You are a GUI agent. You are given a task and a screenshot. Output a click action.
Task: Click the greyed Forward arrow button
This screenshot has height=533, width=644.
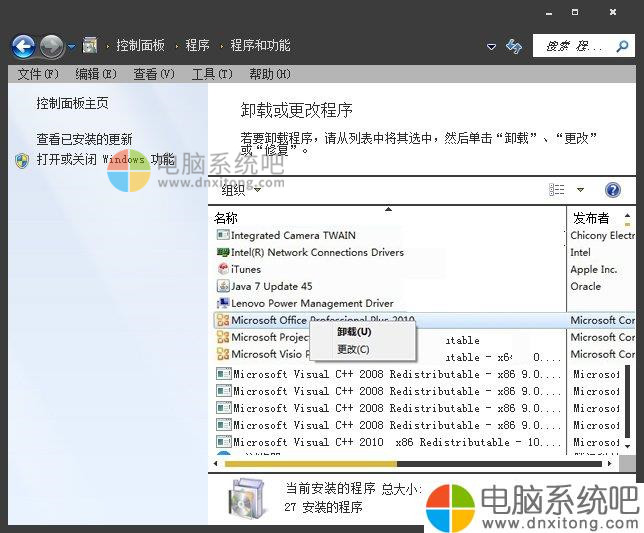click(52, 46)
